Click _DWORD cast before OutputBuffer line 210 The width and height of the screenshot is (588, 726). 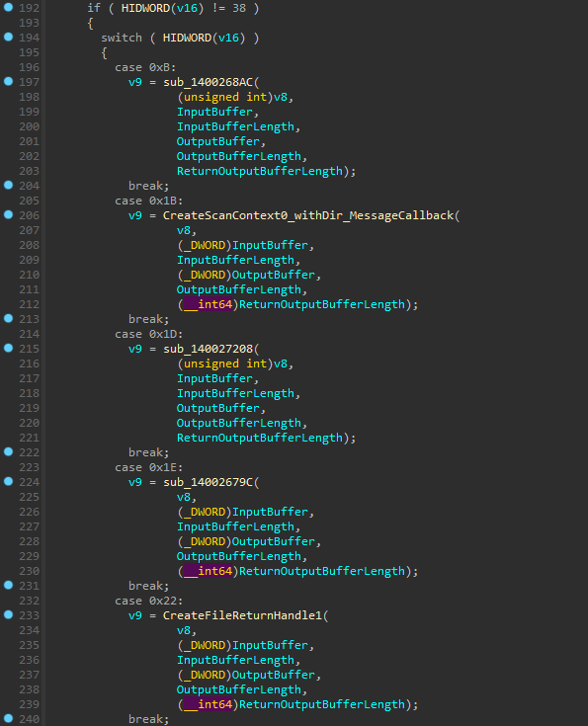(205, 275)
